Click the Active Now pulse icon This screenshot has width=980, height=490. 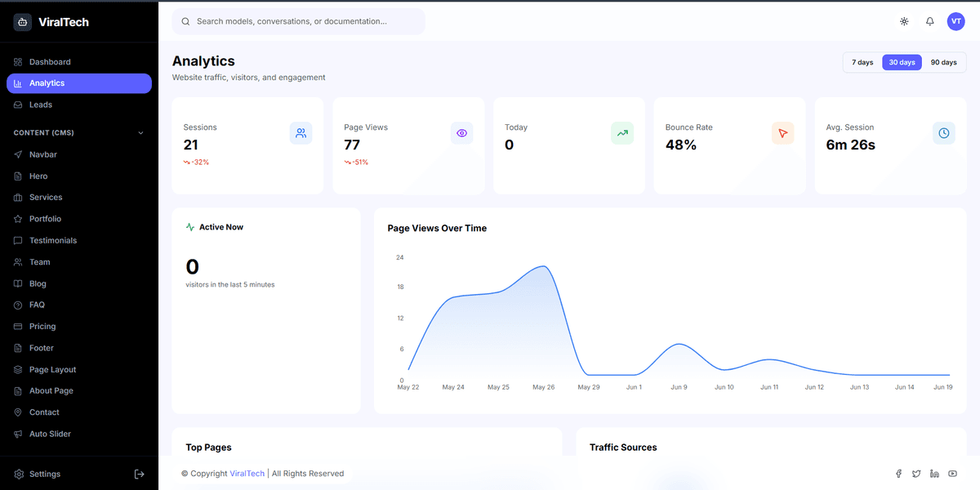pos(190,227)
